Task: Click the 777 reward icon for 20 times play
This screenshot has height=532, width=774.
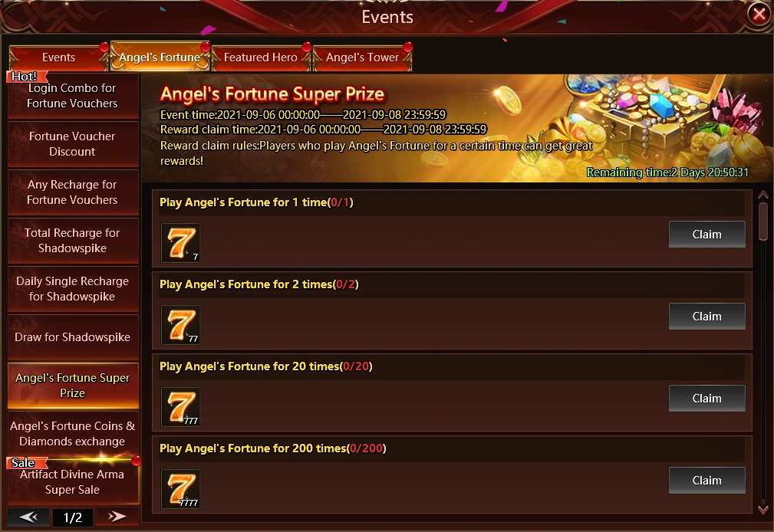Action: click(181, 406)
